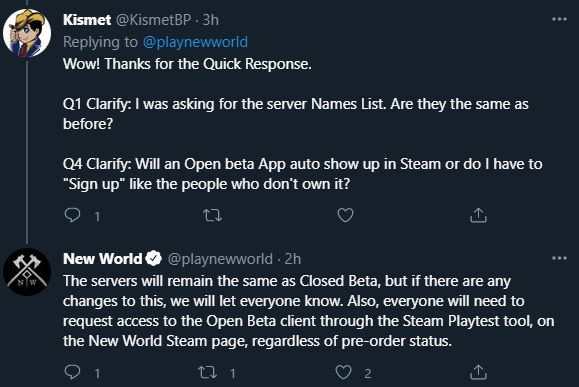Open Kismet's profile via display name
579x387 pixels.
point(87,20)
